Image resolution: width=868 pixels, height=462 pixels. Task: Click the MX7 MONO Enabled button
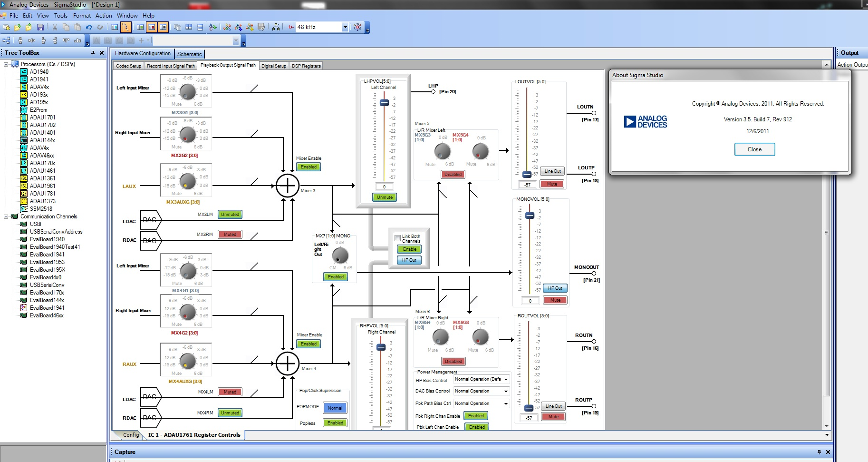point(336,277)
